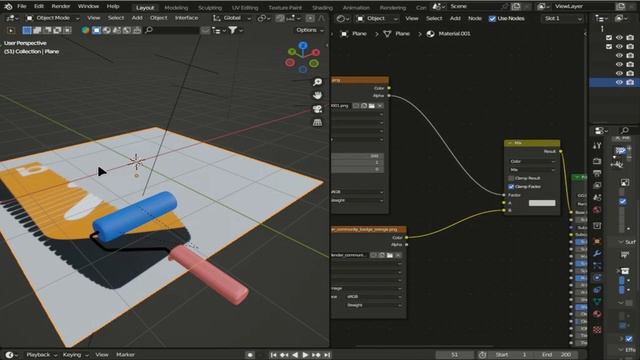The width and height of the screenshot is (640, 360).
Task: Open the Mix node Color data type dropdown
Action: coord(532,162)
